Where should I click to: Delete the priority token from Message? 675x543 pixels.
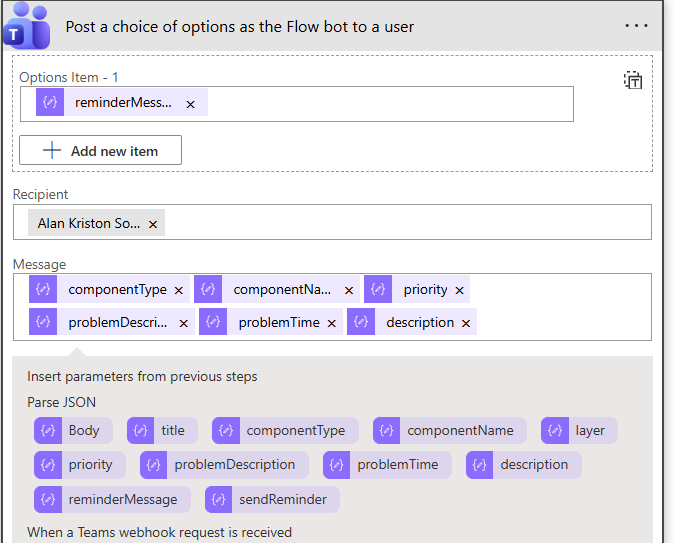pyautogui.click(x=460, y=290)
